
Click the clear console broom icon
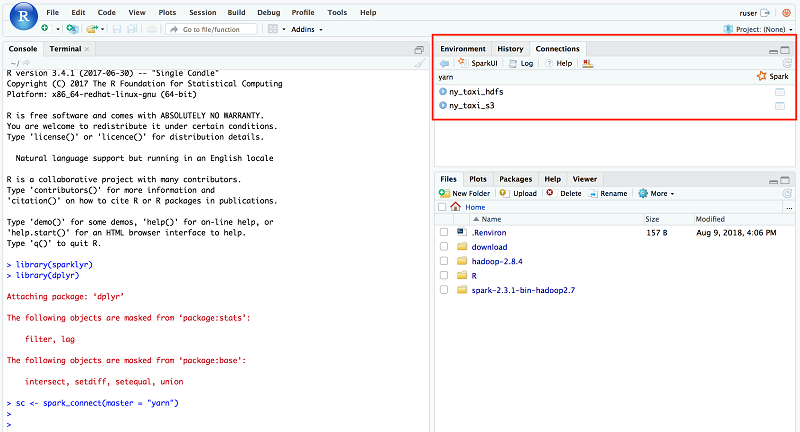pyautogui.click(x=419, y=63)
